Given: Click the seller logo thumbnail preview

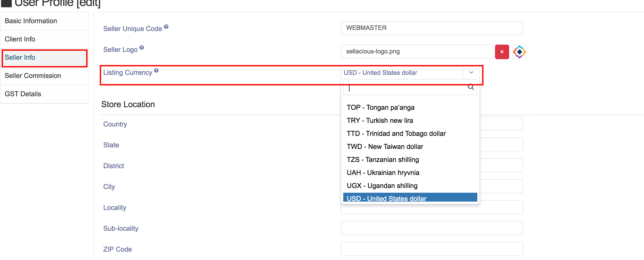Looking at the screenshot, I should (519, 52).
